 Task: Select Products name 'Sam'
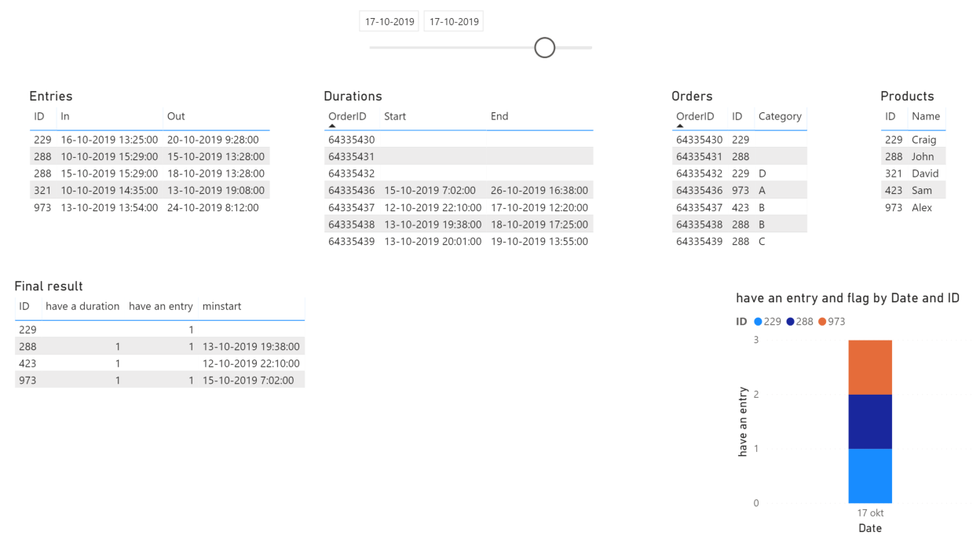click(922, 191)
